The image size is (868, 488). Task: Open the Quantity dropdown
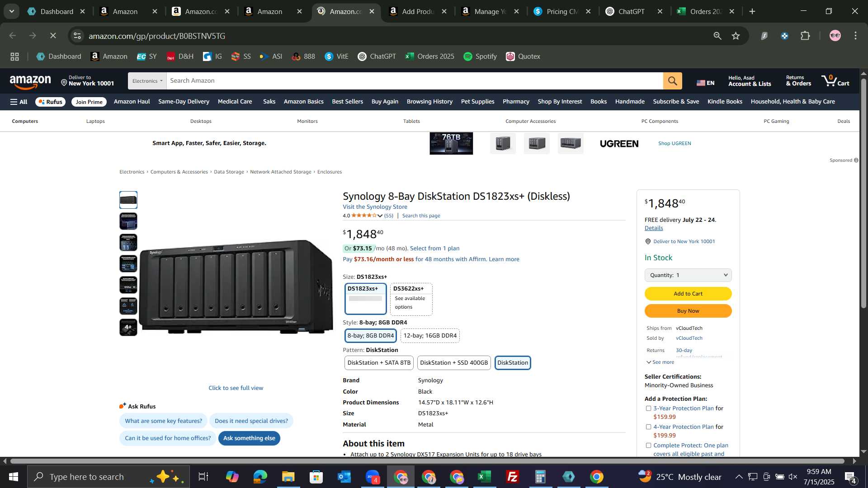(688, 275)
